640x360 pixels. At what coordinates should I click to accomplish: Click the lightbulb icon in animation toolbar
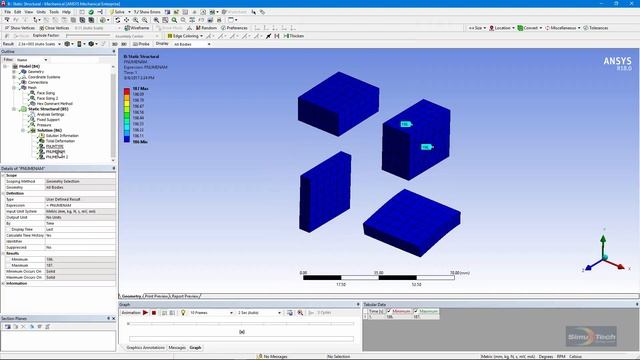(x=183, y=313)
